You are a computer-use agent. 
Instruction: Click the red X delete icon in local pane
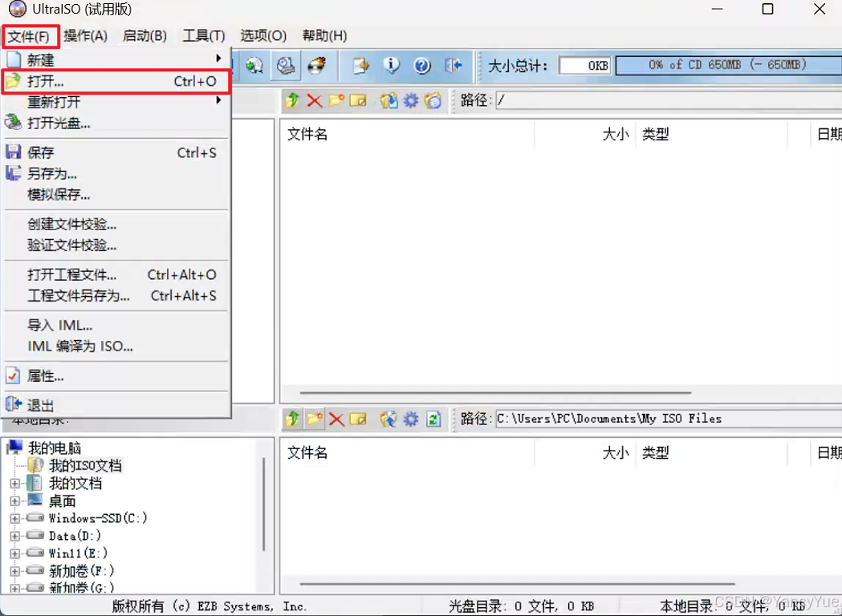(x=336, y=419)
